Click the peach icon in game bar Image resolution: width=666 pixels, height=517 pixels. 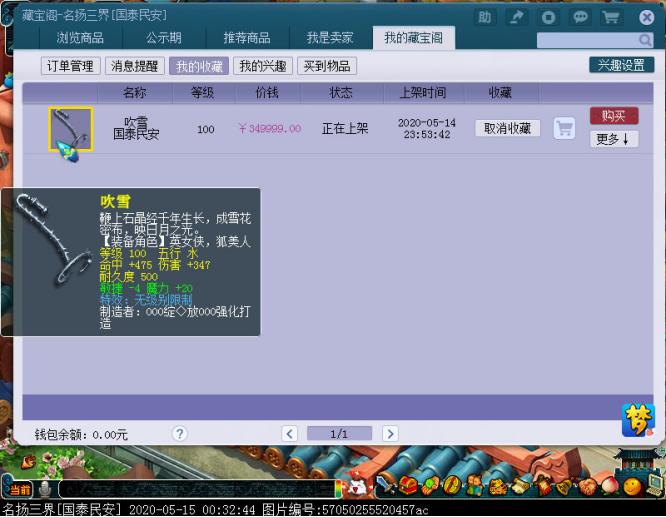[x=610, y=486]
